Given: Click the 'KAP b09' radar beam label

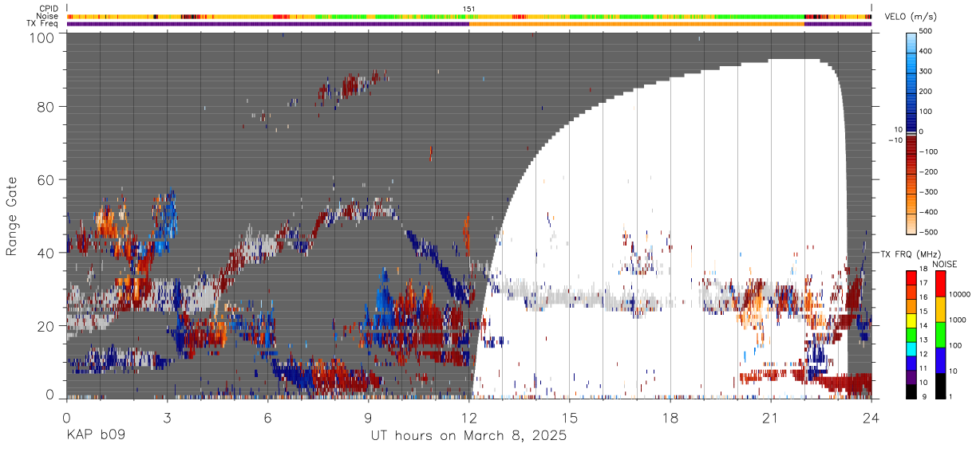Looking at the screenshot, I should click(x=95, y=436).
